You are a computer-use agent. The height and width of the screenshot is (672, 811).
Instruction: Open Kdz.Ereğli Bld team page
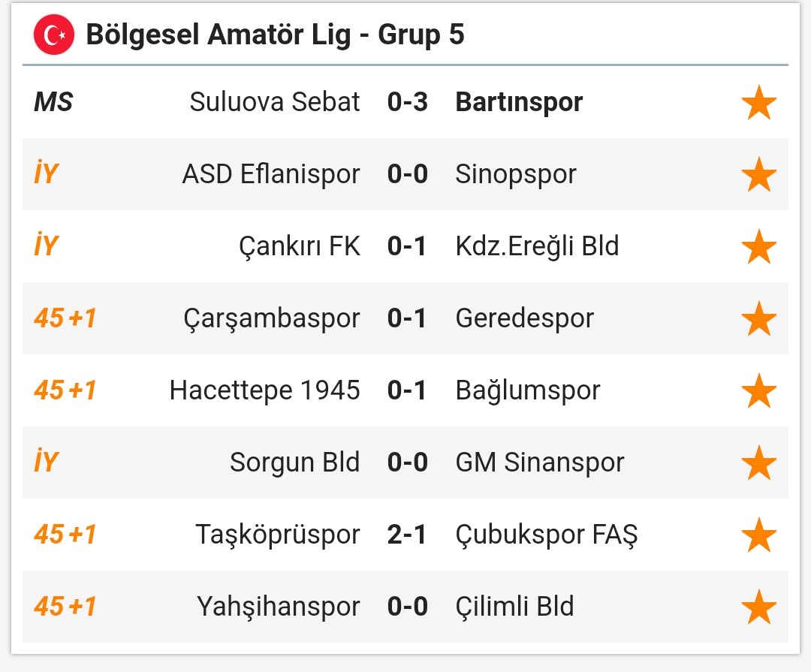pos(537,246)
